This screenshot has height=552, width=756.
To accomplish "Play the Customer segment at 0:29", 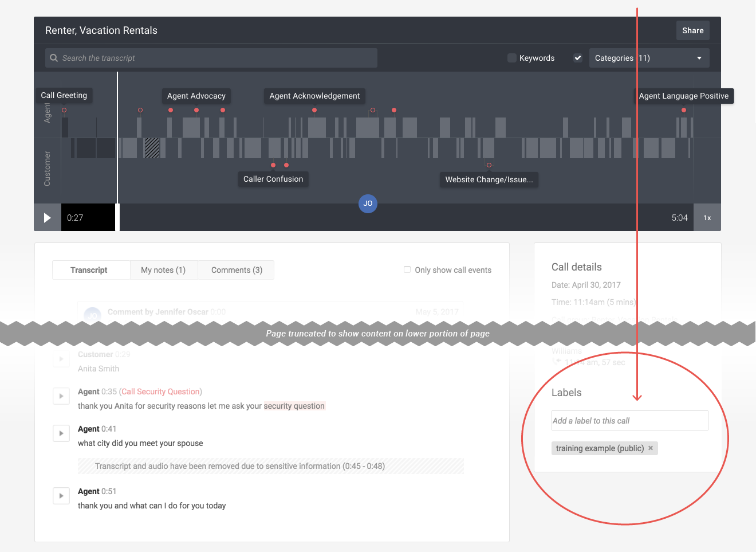I will 61,359.
